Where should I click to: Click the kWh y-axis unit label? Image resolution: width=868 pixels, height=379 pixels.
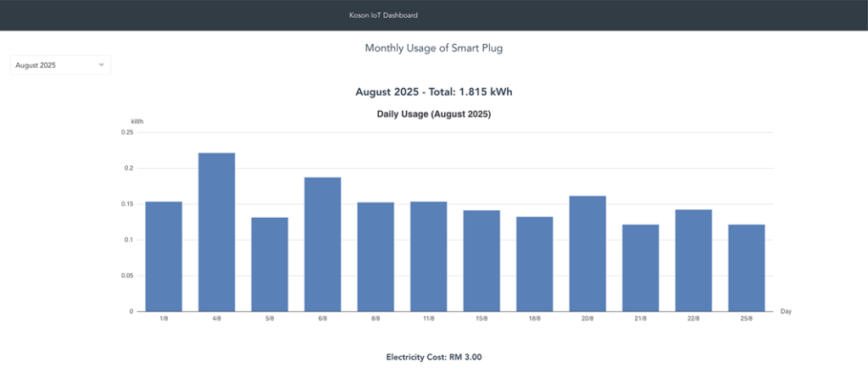[x=137, y=122]
